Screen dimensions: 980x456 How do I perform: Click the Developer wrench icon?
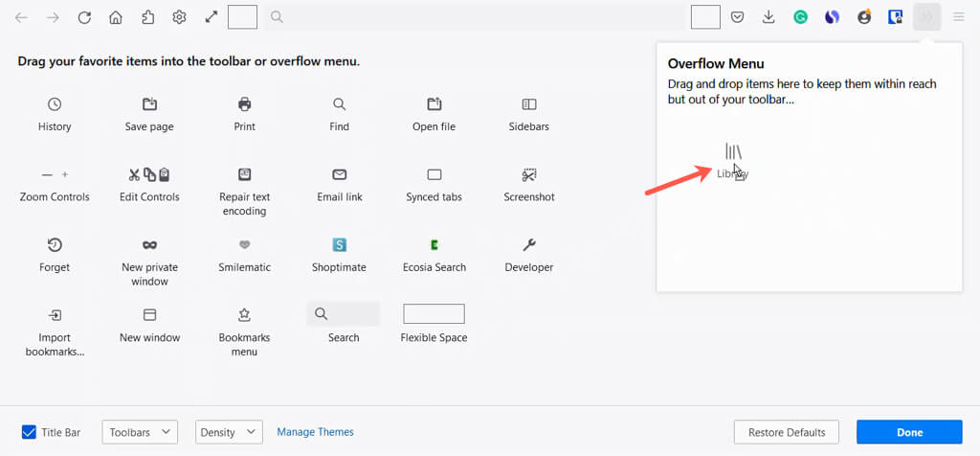pyautogui.click(x=529, y=245)
